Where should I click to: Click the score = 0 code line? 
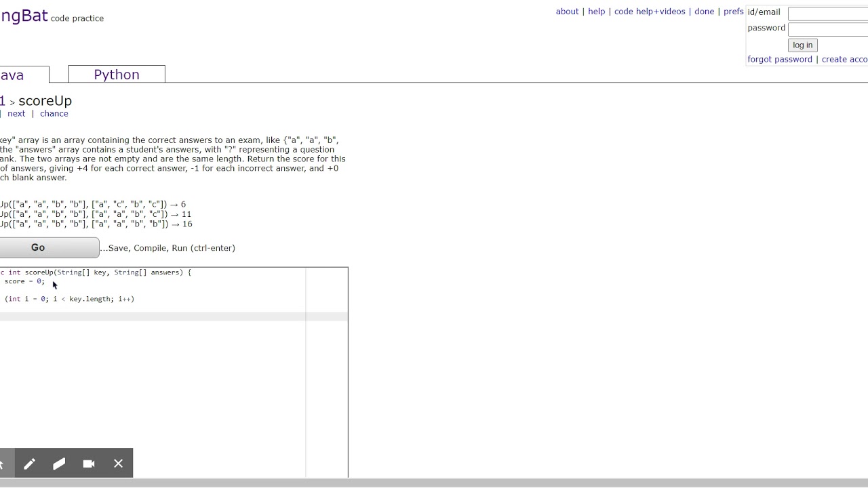tap(23, 281)
